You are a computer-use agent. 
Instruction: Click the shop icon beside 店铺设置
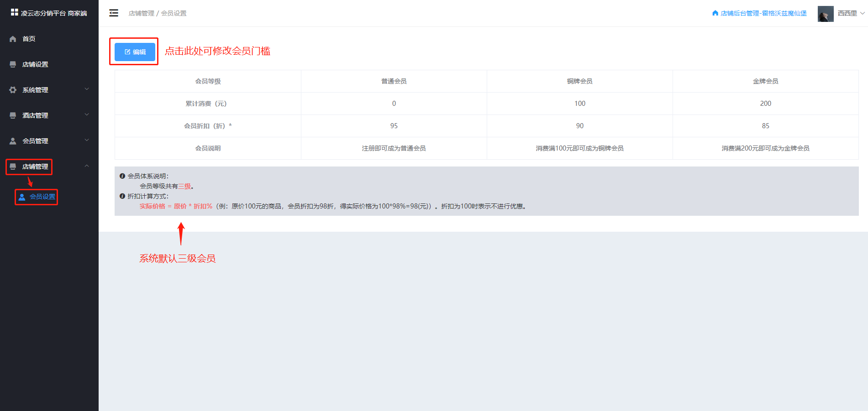point(13,64)
